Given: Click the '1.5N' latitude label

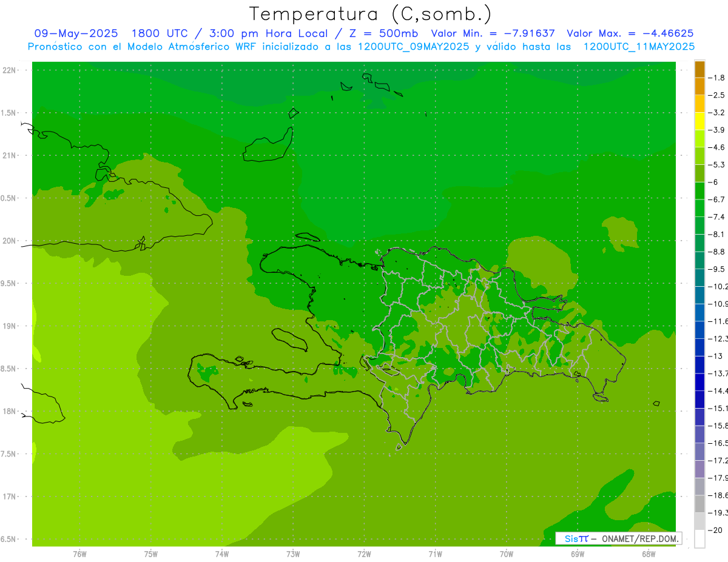Looking at the screenshot, I should (x=8, y=113).
